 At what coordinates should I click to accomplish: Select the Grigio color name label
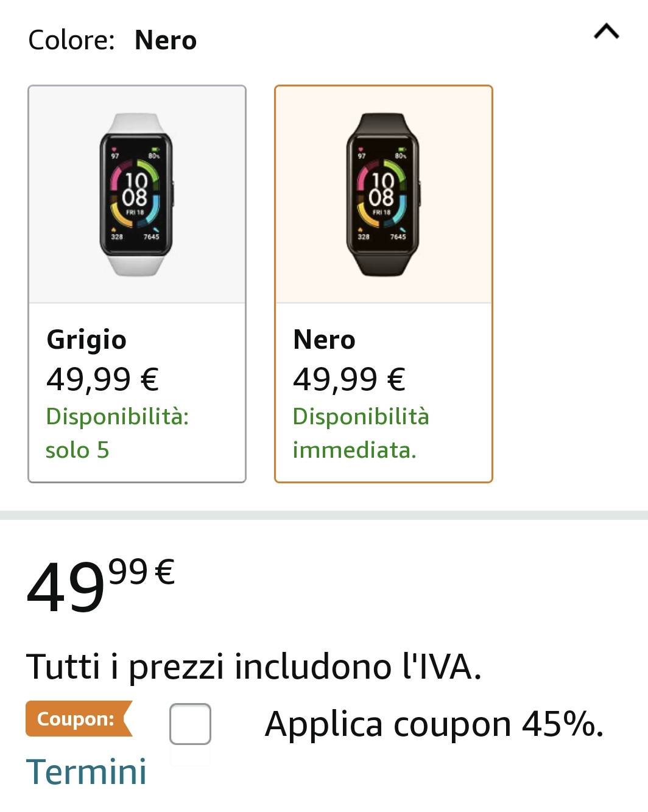86,340
